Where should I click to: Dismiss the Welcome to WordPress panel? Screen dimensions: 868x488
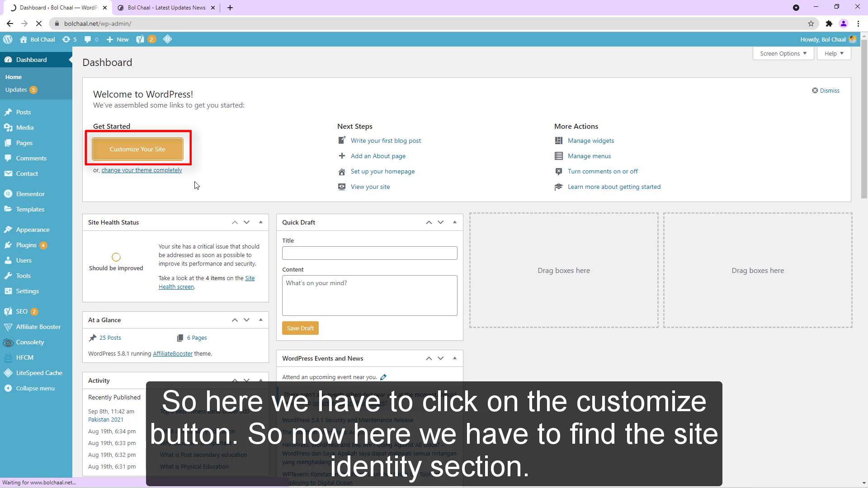826,90
